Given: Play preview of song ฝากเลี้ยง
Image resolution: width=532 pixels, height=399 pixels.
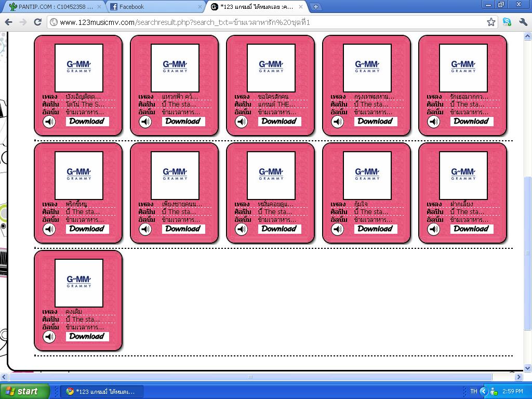Looking at the screenshot, I should click(434, 229).
